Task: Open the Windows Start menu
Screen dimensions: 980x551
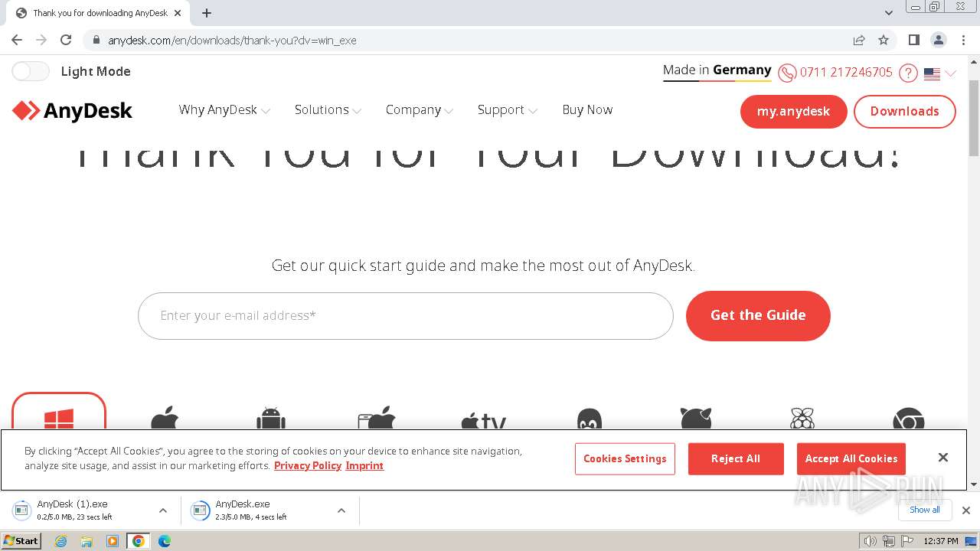Action: click(x=21, y=540)
